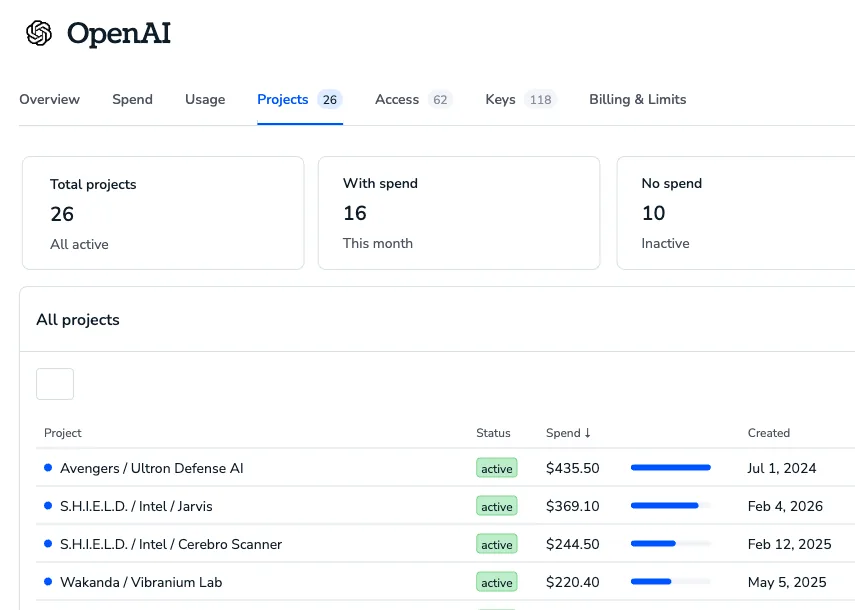This screenshot has height=610, width=855.
Task: Open Billing & Limits tab
Action: [637, 99]
